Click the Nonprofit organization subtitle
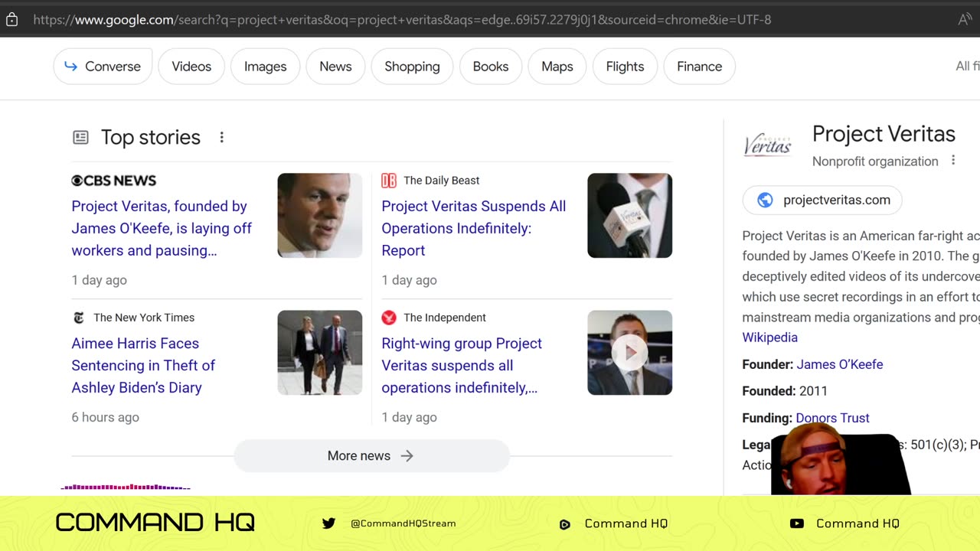 [x=875, y=161]
